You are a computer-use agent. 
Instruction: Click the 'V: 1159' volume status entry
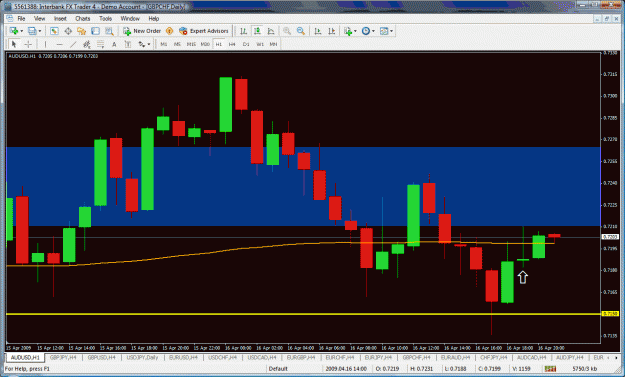(521, 369)
